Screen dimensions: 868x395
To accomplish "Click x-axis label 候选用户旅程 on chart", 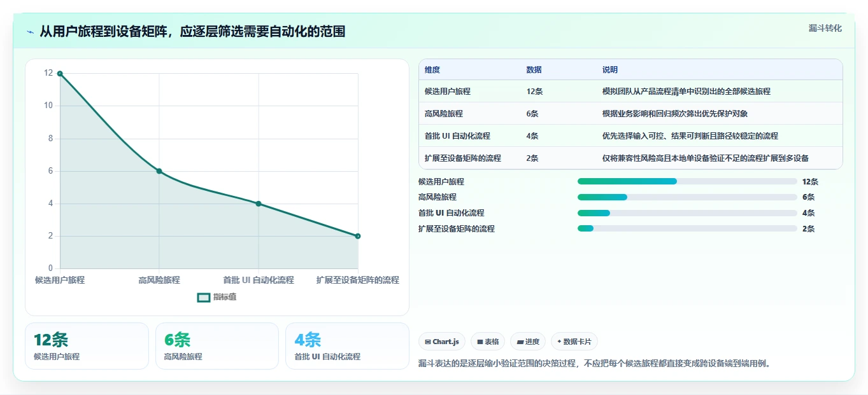I will [60, 280].
